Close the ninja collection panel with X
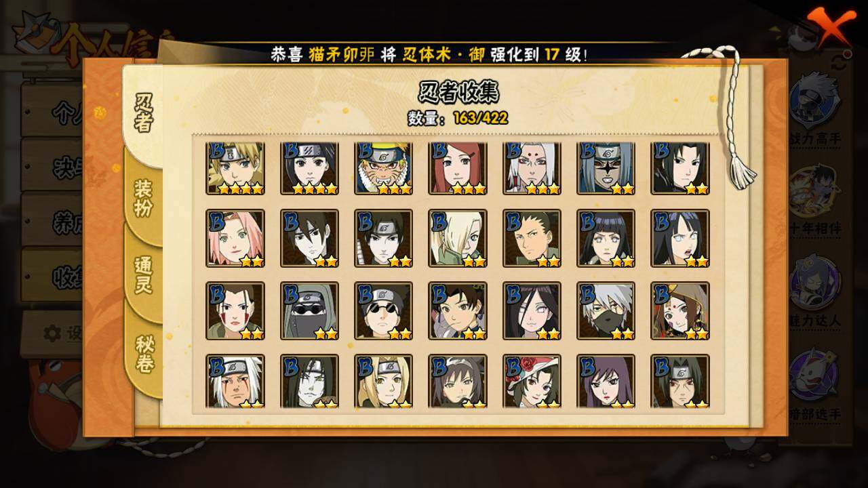The image size is (868, 488). click(x=829, y=27)
